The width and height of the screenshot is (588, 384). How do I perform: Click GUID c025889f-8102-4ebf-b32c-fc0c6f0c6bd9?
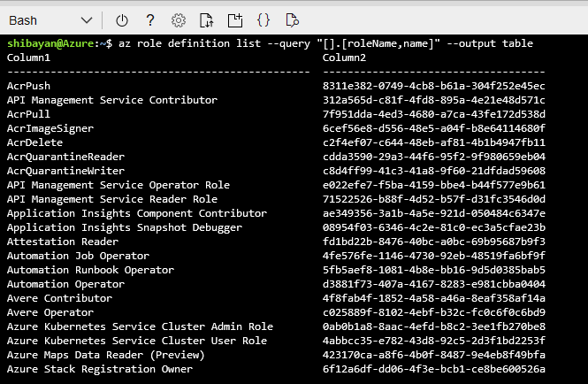point(434,312)
